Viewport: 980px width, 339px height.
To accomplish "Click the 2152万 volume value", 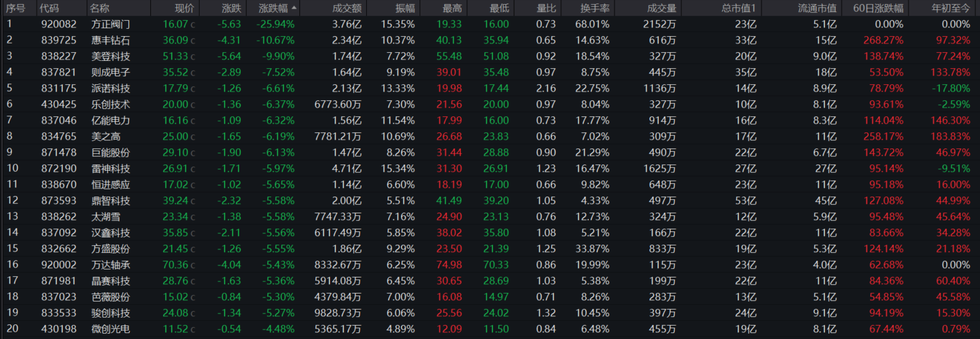I will (659, 24).
